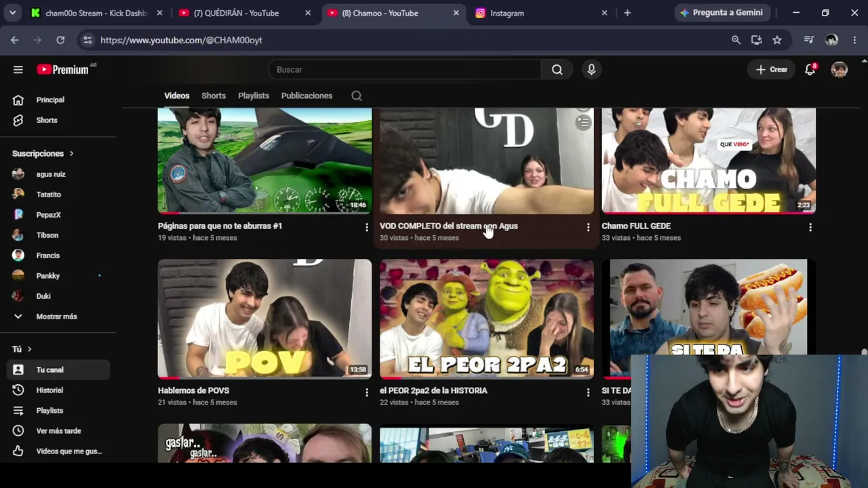The image size is (868, 488).
Task: Switch to the Videos tab
Action: point(177,96)
